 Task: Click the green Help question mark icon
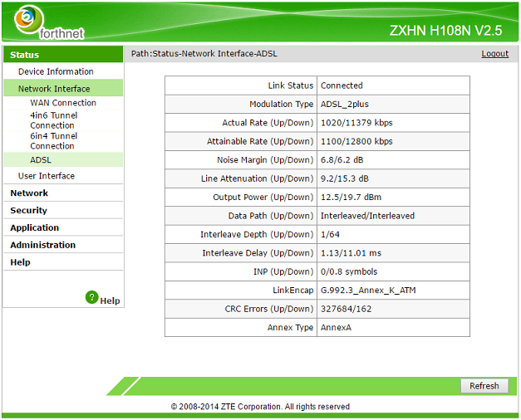point(91,297)
